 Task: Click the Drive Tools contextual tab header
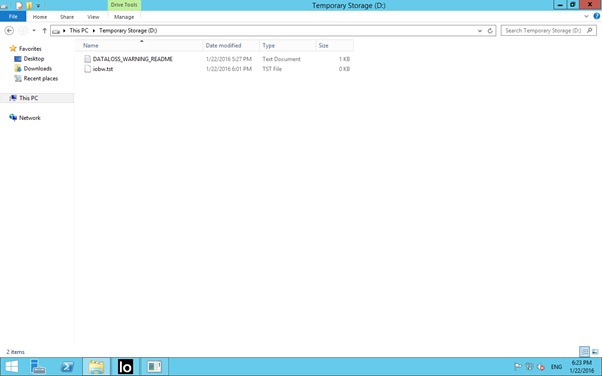click(x=124, y=5)
